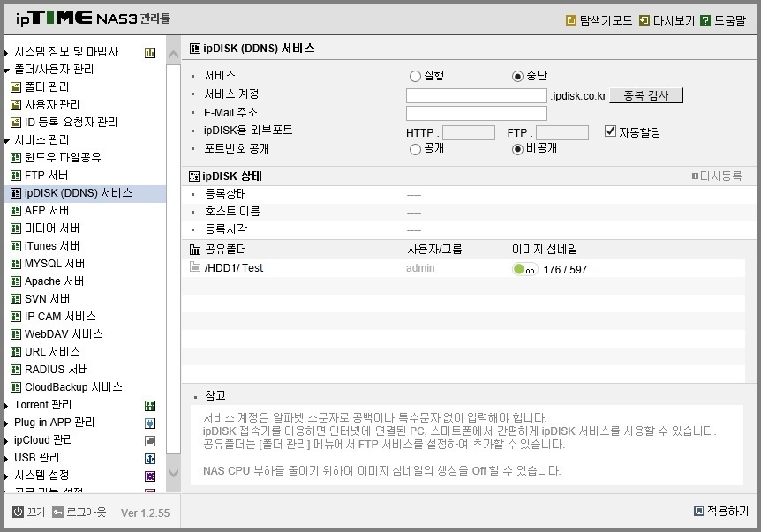Click the FTP port input field

click(x=562, y=132)
